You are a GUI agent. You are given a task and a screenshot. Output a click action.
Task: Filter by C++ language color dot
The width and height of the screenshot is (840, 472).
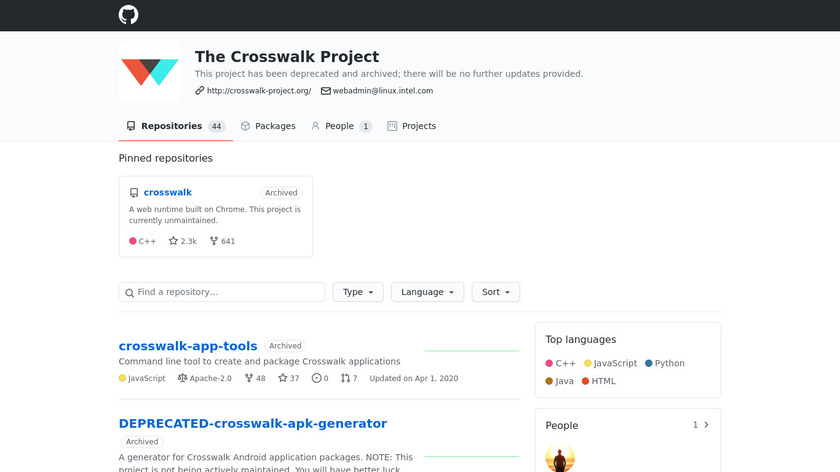point(549,364)
